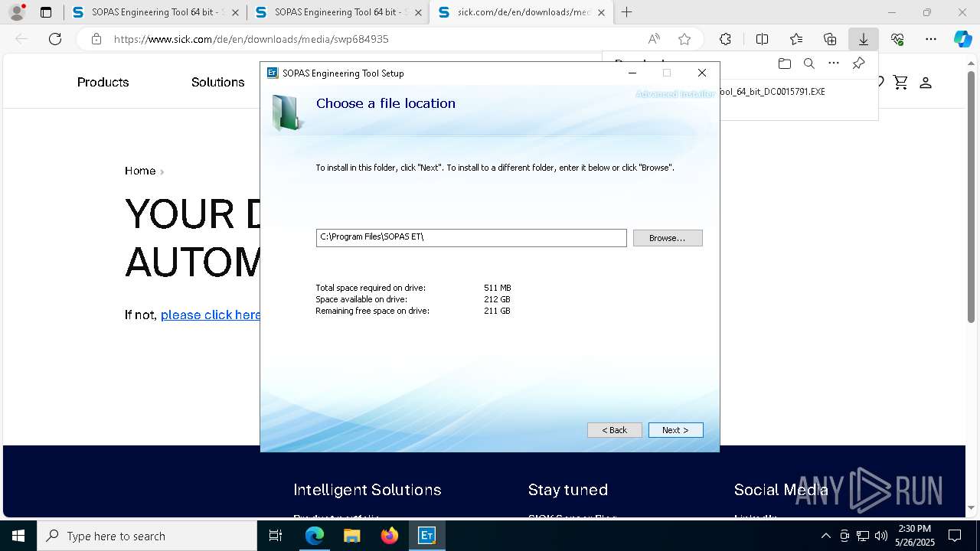Open a new browser tab
This screenshot has width=980, height=551.
[626, 12]
